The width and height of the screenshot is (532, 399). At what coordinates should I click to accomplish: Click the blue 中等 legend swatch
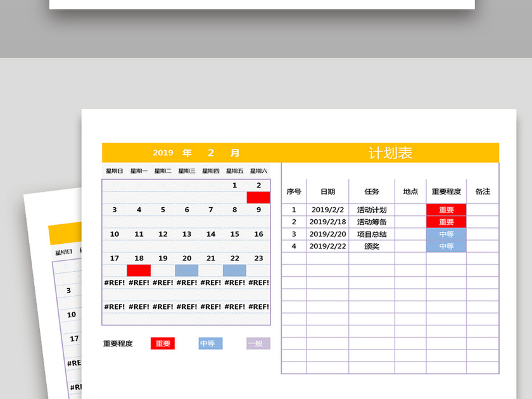[x=209, y=343]
